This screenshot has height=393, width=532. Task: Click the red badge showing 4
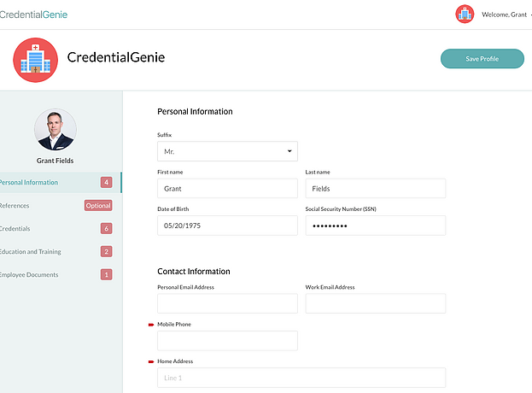click(x=106, y=182)
